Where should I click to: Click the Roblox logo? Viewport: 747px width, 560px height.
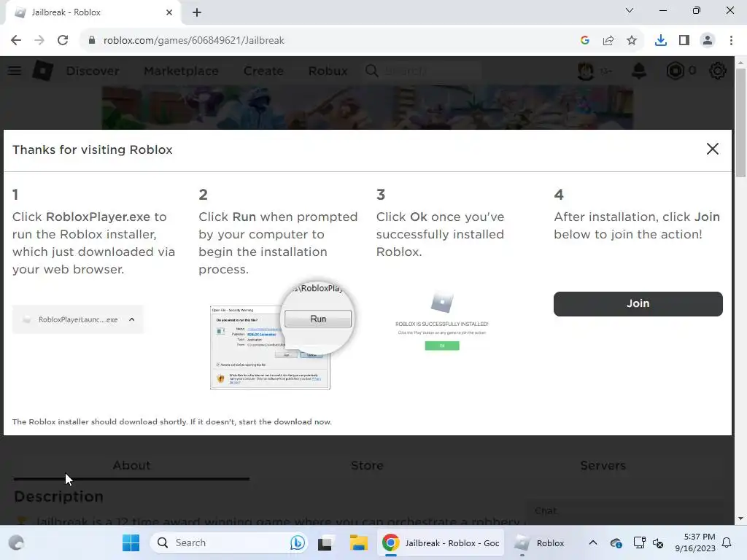[x=43, y=71]
